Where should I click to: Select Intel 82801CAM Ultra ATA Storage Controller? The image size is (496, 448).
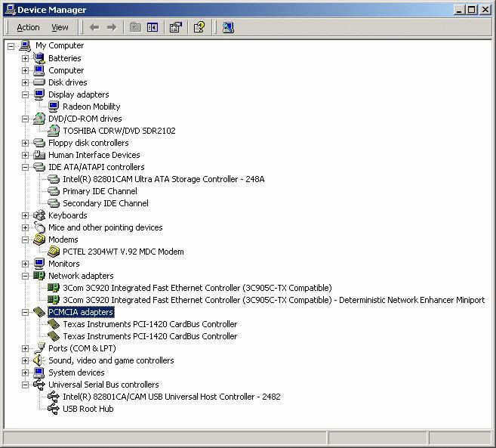(164, 179)
